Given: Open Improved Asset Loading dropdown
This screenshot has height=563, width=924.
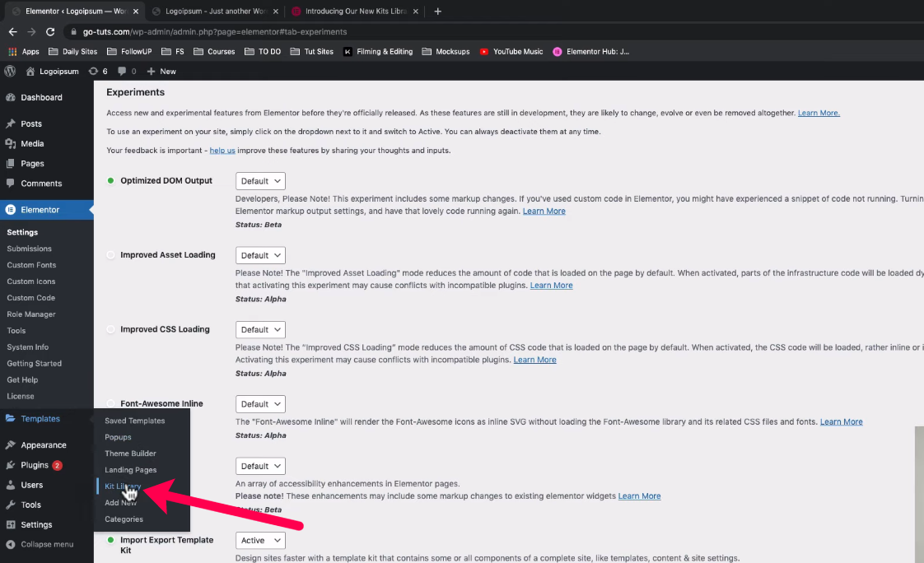Looking at the screenshot, I should [x=260, y=256].
